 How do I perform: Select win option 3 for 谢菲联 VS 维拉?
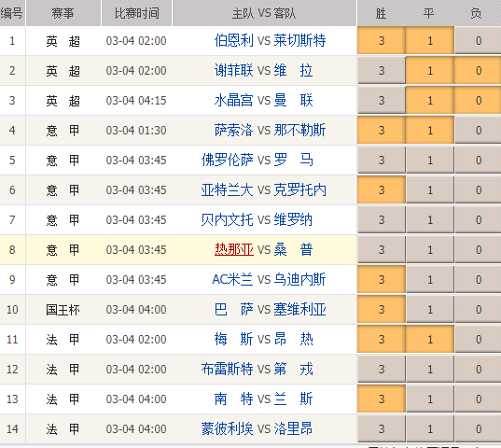pos(382,71)
